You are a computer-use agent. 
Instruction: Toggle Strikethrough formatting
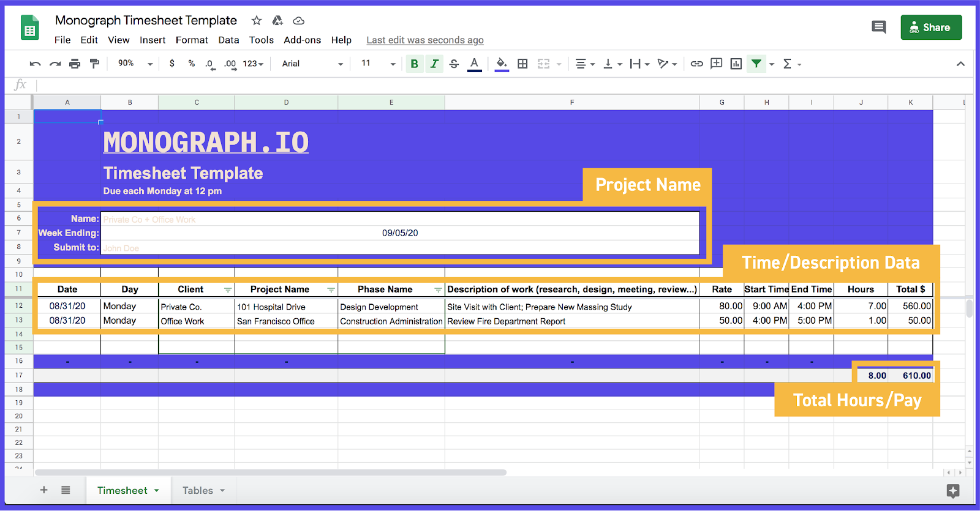tap(454, 64)
